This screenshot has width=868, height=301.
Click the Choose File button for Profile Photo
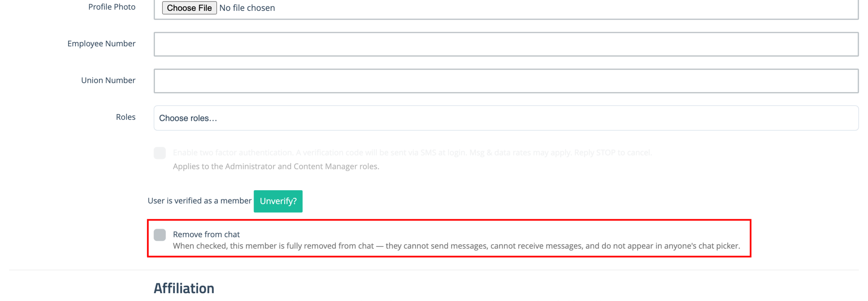(x=189, y=8)
